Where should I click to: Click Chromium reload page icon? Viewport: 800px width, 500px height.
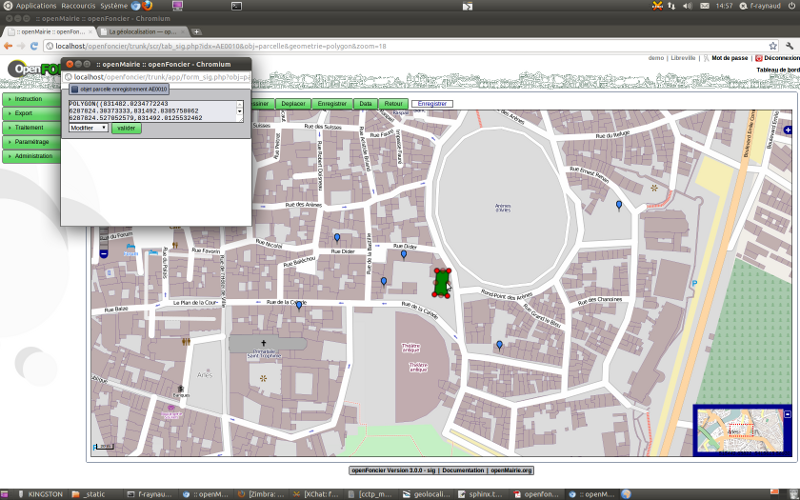pyautogui.click(x=36, y=46)
